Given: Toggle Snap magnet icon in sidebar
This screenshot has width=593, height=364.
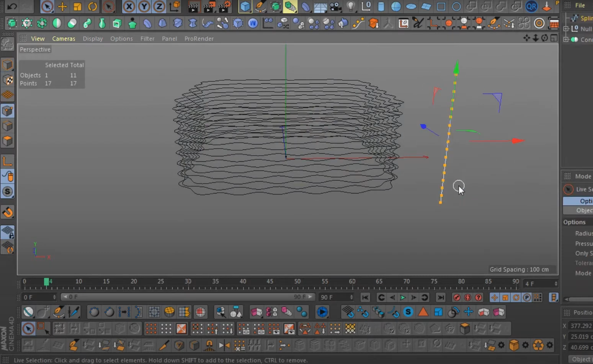Looking at the screenshot, I should click(7, 213).
